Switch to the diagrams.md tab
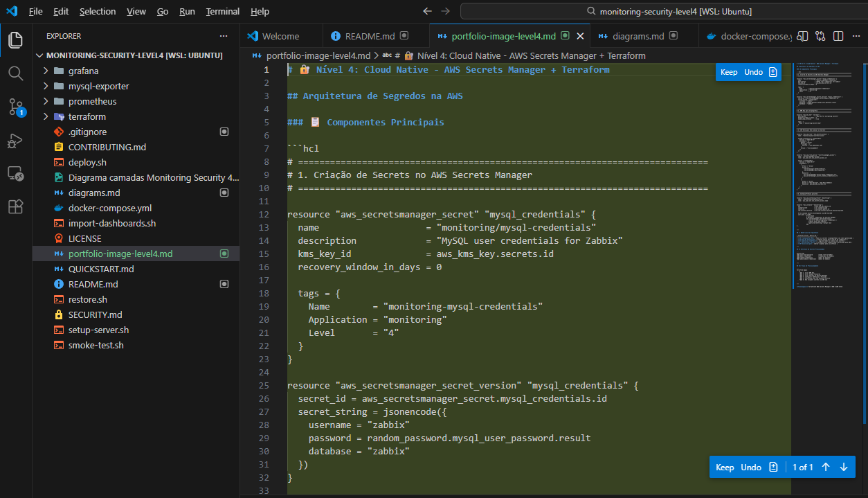Viewport: 868px width, 498px height. [x=638, y=36]
